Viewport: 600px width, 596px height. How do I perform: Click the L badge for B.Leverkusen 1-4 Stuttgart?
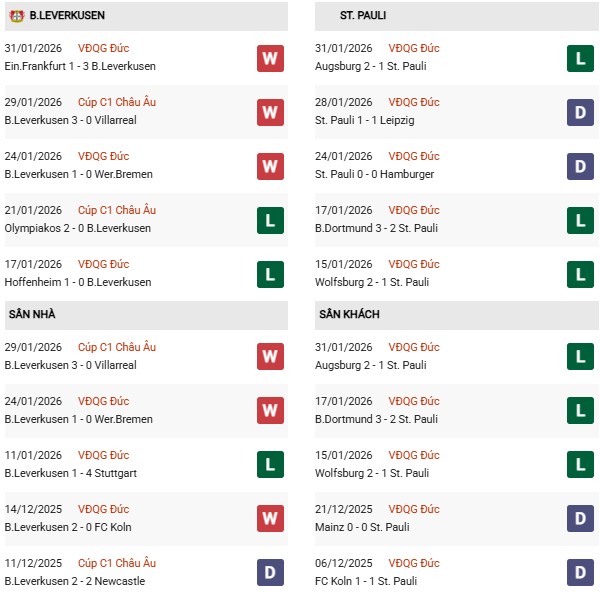(x=269, y=465)
